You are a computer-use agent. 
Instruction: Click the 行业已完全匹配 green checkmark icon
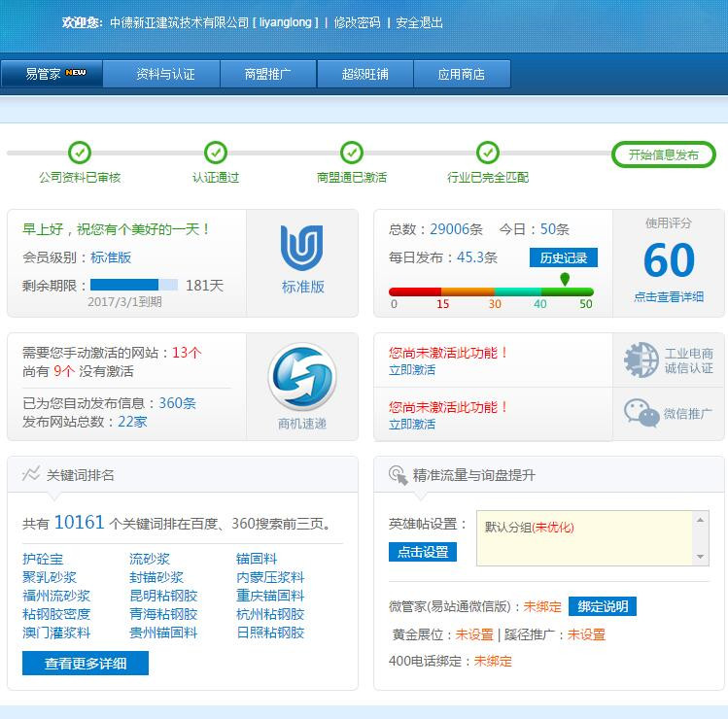488,153
